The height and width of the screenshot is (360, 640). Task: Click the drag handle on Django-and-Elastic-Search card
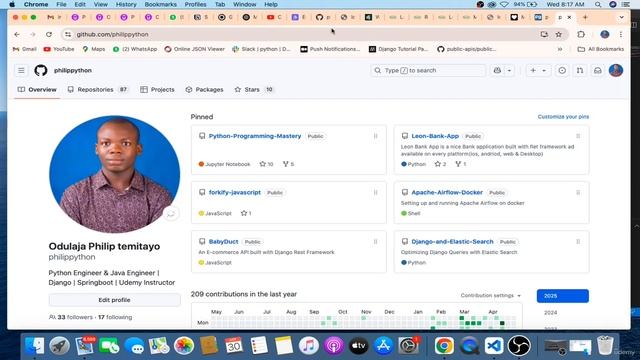click(578, 242)
